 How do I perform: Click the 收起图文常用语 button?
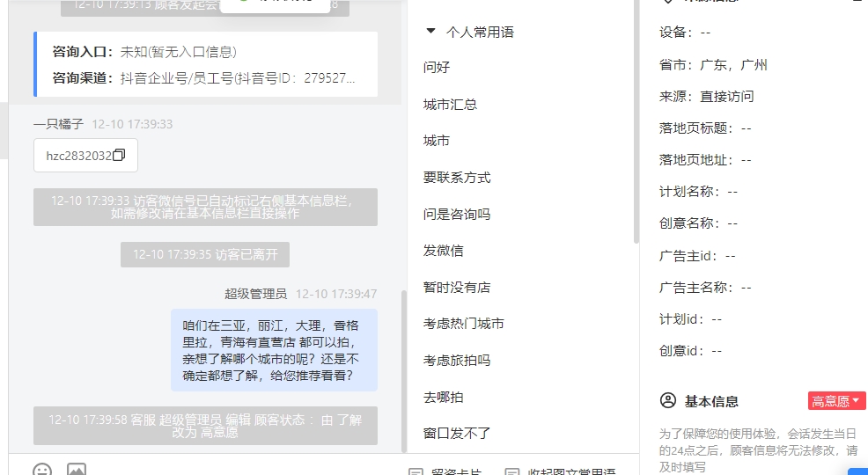coord(561,471)
